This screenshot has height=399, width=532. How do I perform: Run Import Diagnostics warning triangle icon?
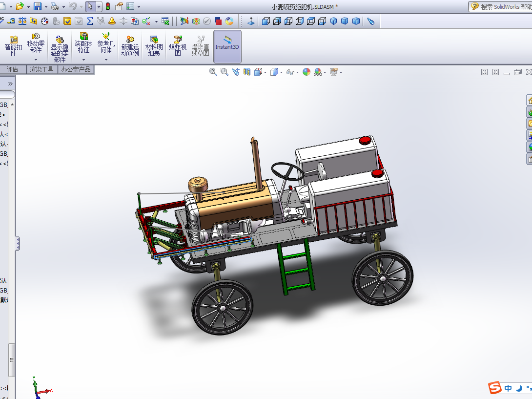(112, 21)
